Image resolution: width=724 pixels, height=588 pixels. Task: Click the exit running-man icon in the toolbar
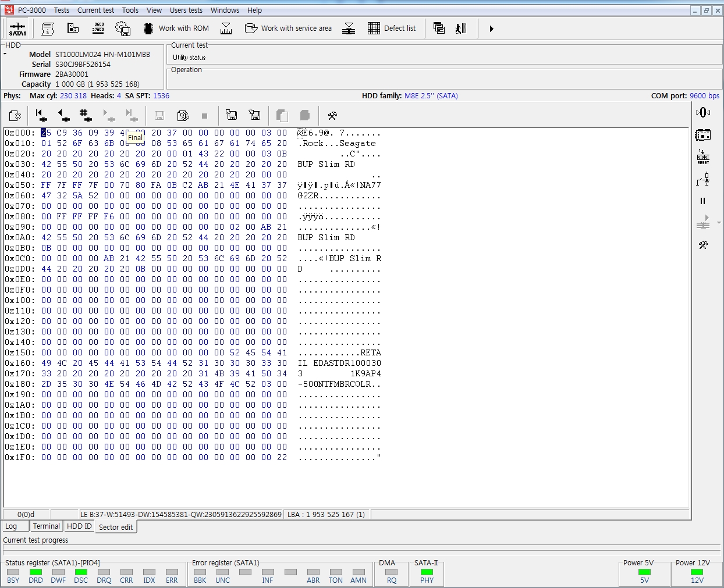pyautogui.click(x=461, y=28)
